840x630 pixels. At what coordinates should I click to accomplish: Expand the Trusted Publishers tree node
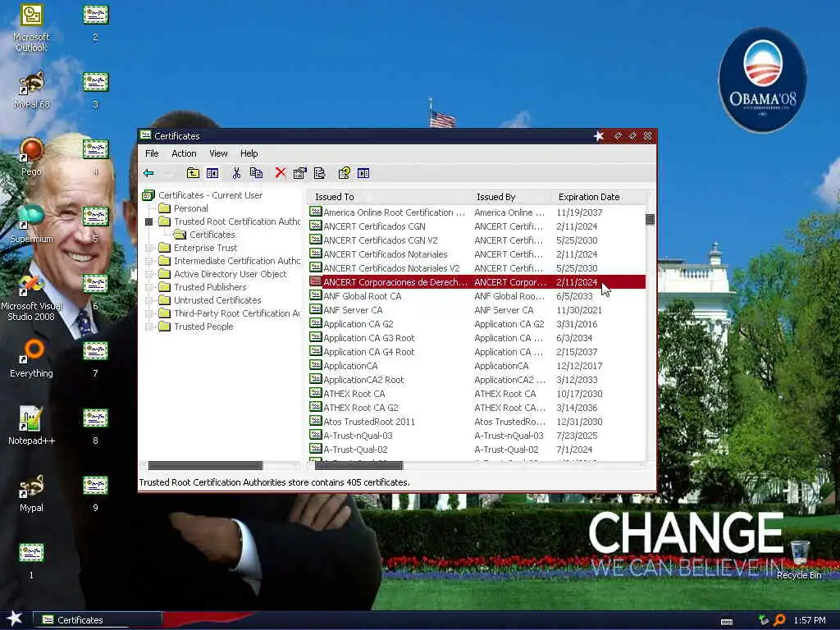point(149,287)
